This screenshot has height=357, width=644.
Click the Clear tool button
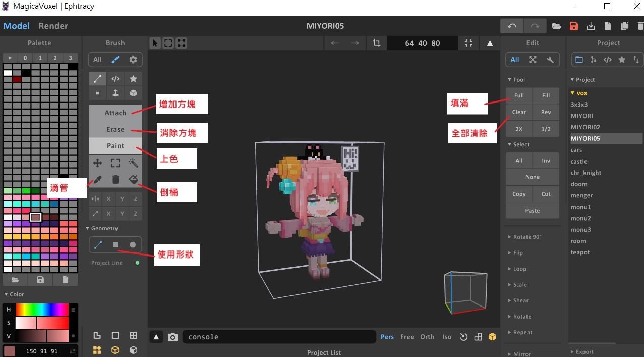(x=519, y=112)
